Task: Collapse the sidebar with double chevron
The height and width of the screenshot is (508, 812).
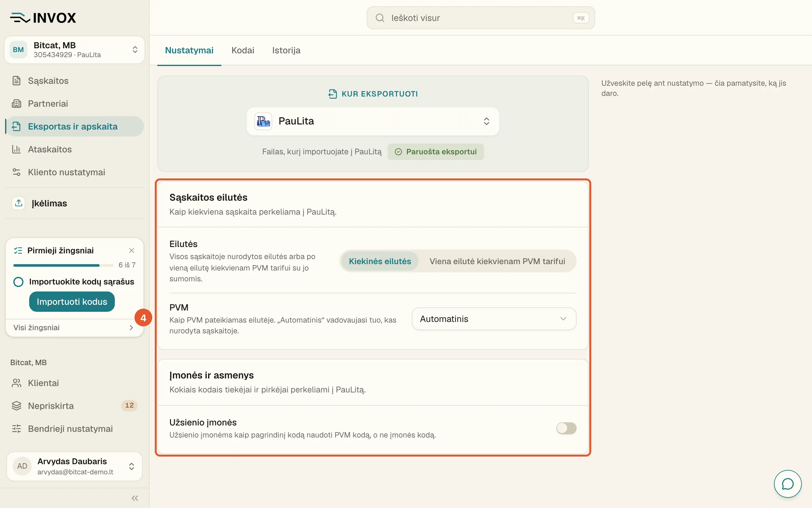Action: [x=135, y=498]
